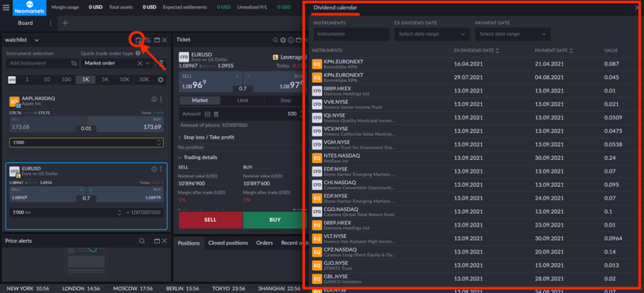Open quick trade amount settings gear
Screen dimensions: 644x293
click(160, 80)
